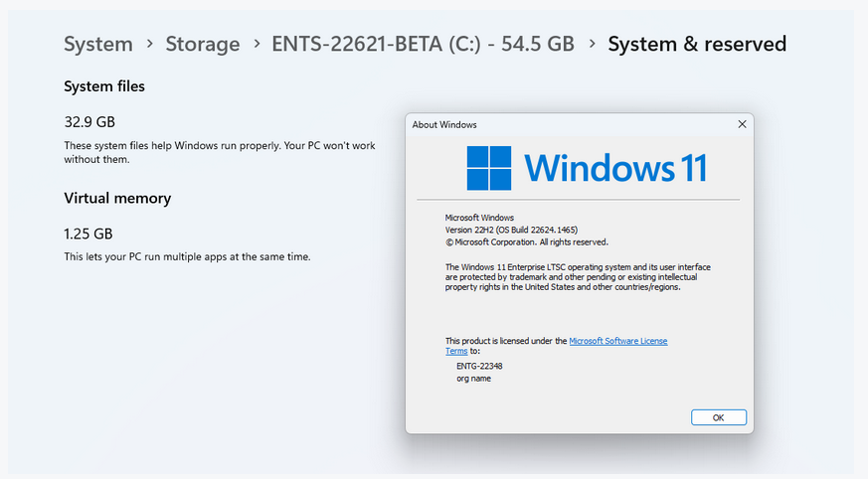The height and width of the screenshot is (479, 868).
Task: Click the Virtual memory heading
Action: coord(117,198)
